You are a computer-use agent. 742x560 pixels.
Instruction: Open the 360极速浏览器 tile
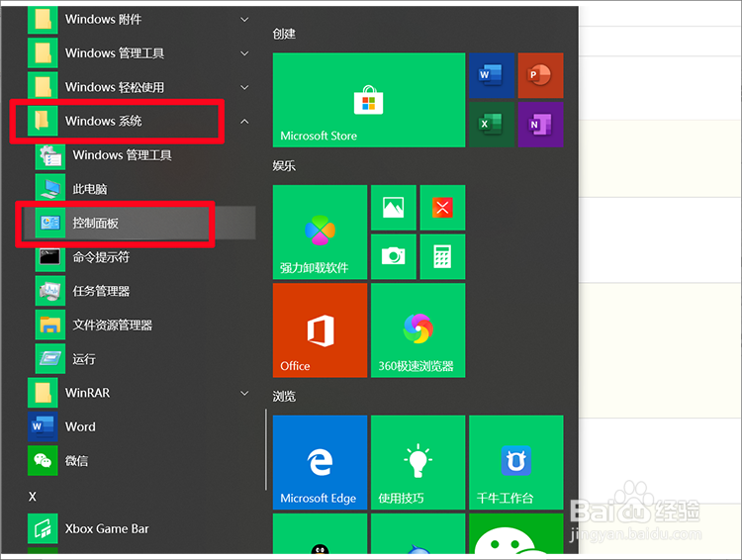417,330
